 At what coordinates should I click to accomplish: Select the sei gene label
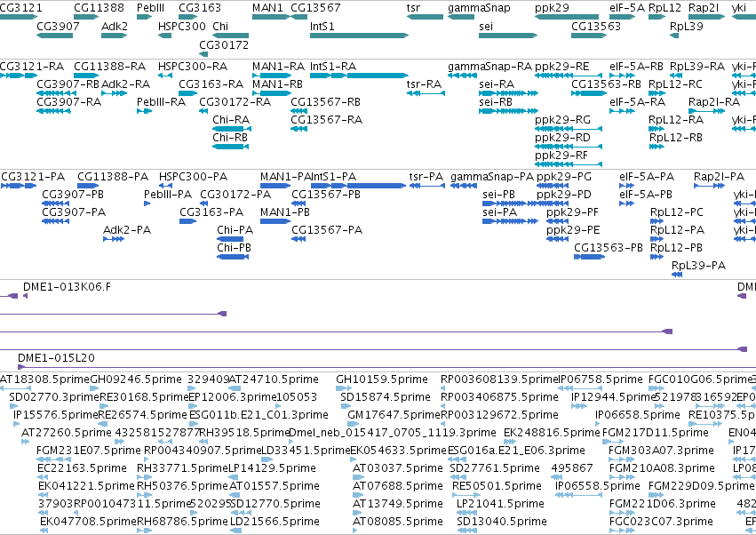point(486,26)
